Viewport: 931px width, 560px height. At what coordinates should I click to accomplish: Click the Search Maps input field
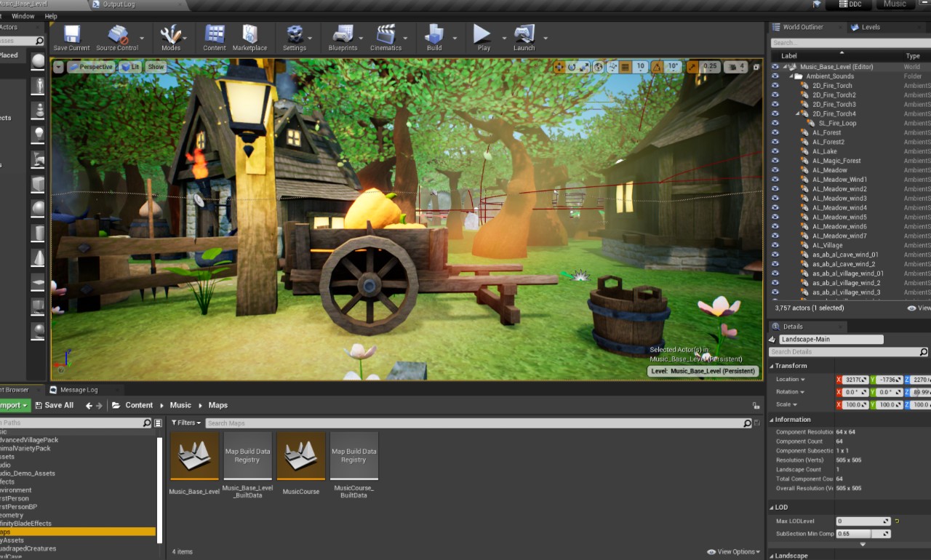click(x=473, y=423)
